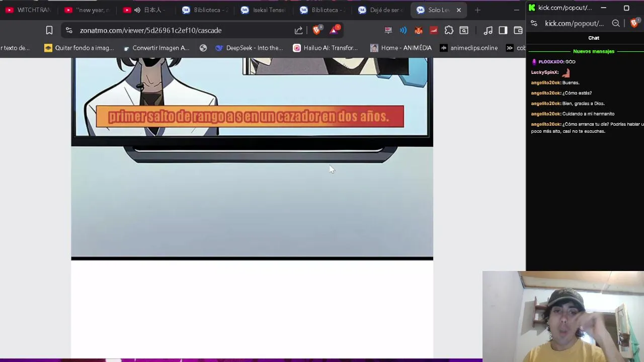This screenshot has height=362, width=644.
Task: Open a new tab with plus button
Action: (477, 10)
